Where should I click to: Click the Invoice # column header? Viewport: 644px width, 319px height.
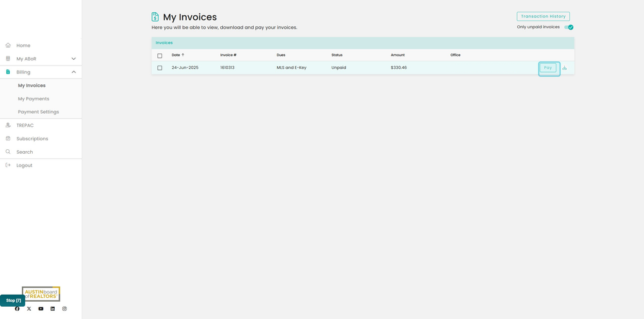229,55
